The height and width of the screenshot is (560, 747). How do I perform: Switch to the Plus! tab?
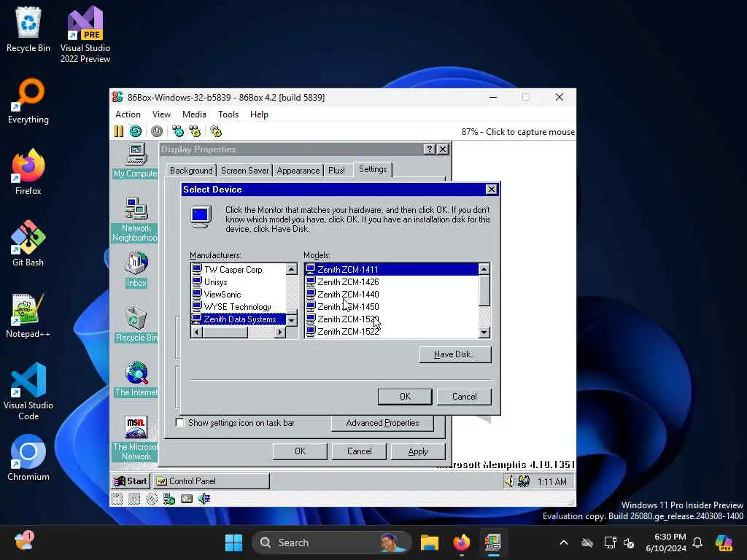pos(336,171)
